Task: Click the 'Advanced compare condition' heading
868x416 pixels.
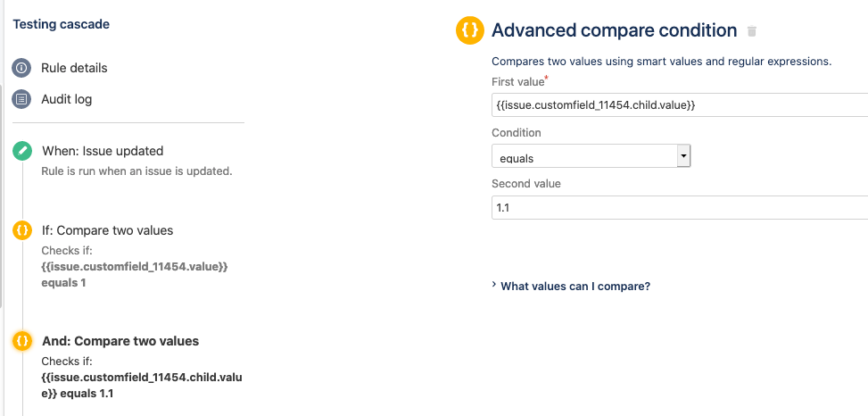Action: [x=615, y=30]
